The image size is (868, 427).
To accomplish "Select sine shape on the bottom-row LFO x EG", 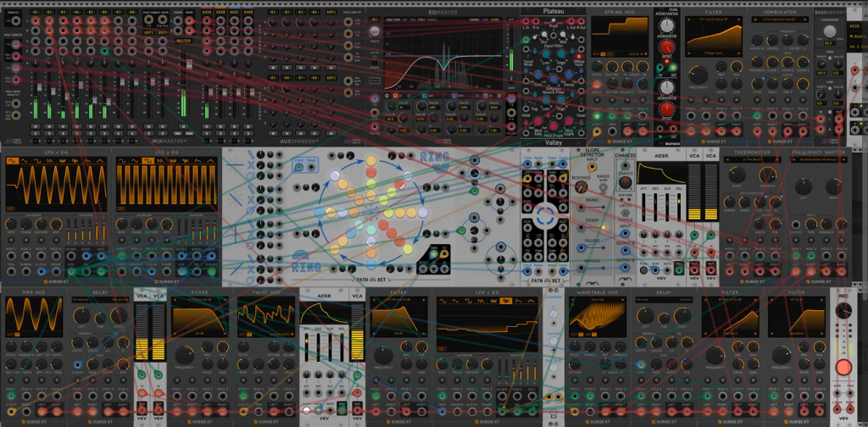I will click(x=442, y=300).
